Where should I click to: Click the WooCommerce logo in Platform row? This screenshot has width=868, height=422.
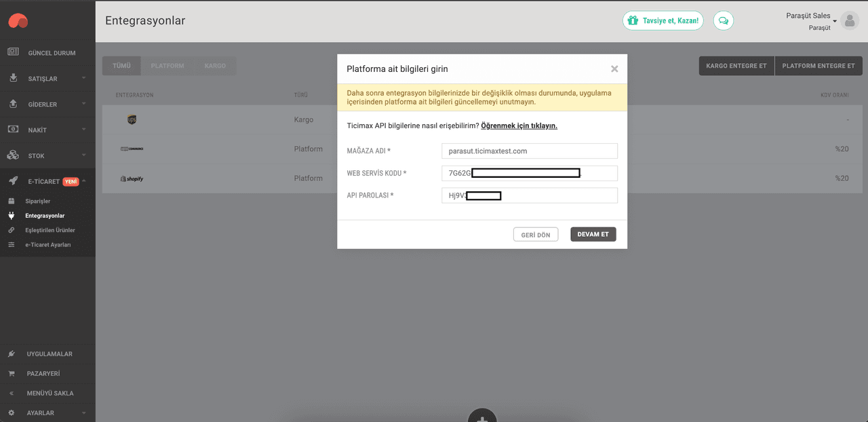[x=132, y=149]
